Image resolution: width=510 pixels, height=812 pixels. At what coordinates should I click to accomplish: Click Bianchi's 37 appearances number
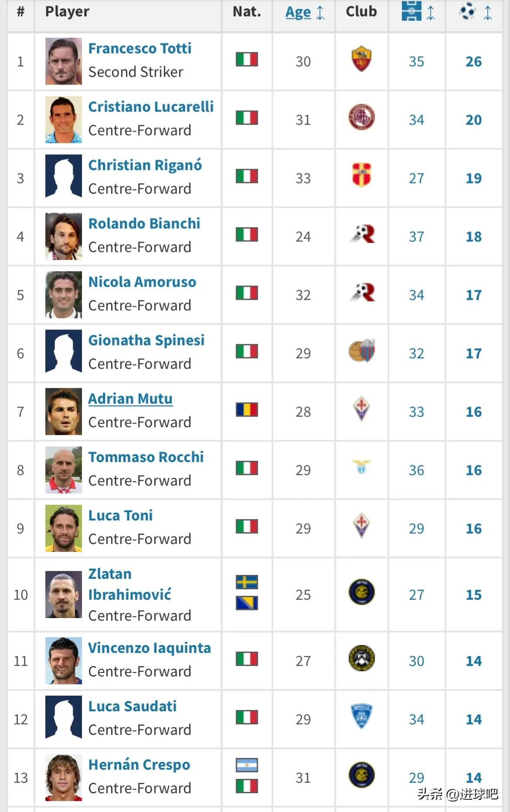(x=416, y=237)
